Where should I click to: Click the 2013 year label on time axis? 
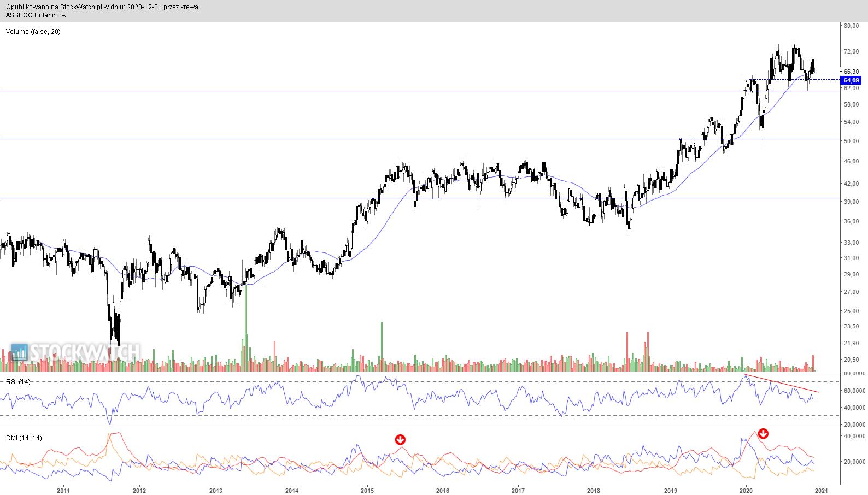coord(216,490)
